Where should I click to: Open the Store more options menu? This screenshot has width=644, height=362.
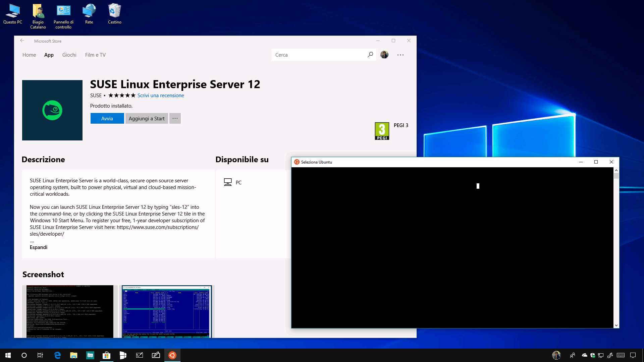400,55
